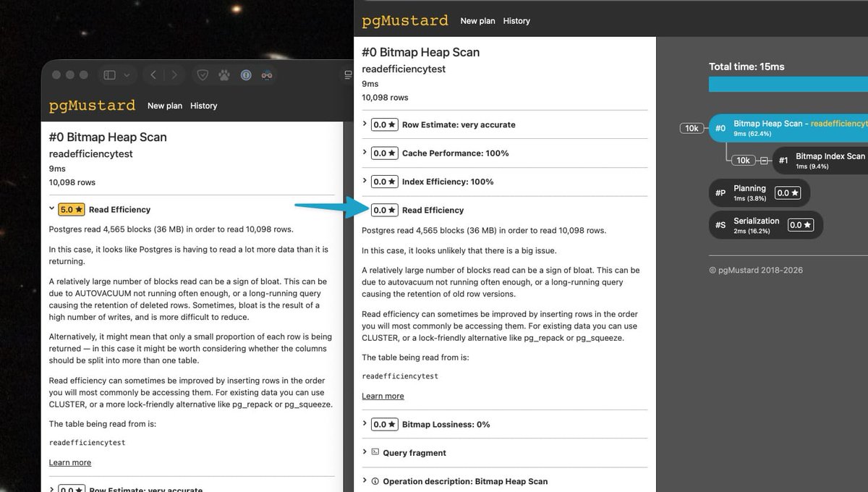Click 10k rows badge beside #0 node
This screenshot has width=868, height=492.
click(692, 128)
